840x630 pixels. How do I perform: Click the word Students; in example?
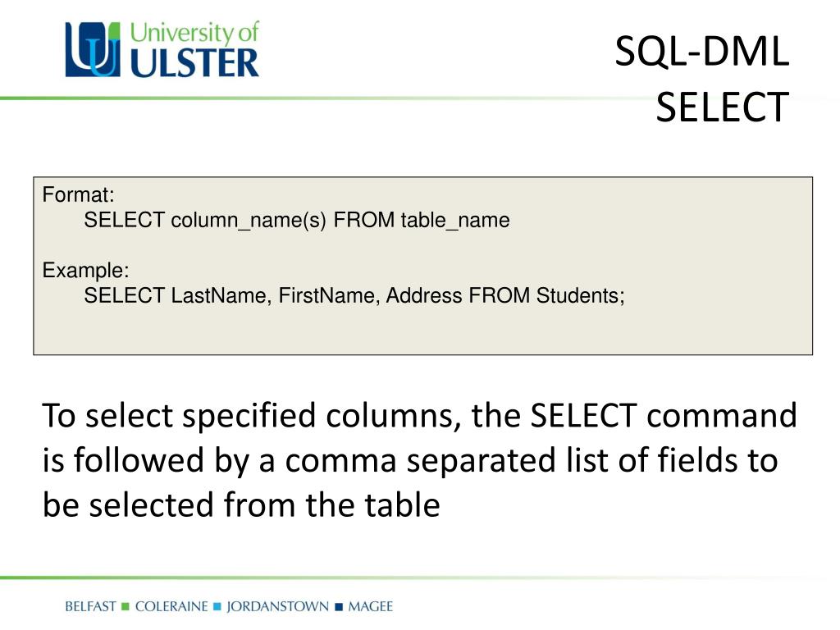click(x=581, y=295)
